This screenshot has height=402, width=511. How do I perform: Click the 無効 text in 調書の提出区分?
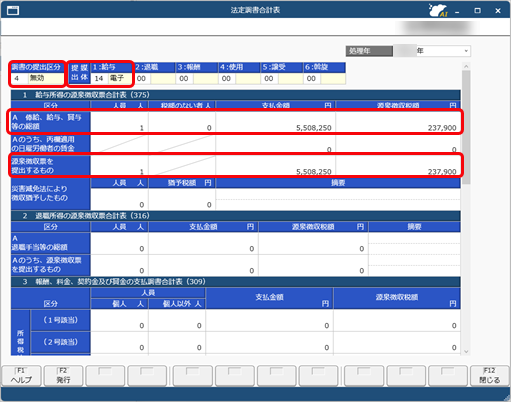pyautogui.click(x=37, y=78)
